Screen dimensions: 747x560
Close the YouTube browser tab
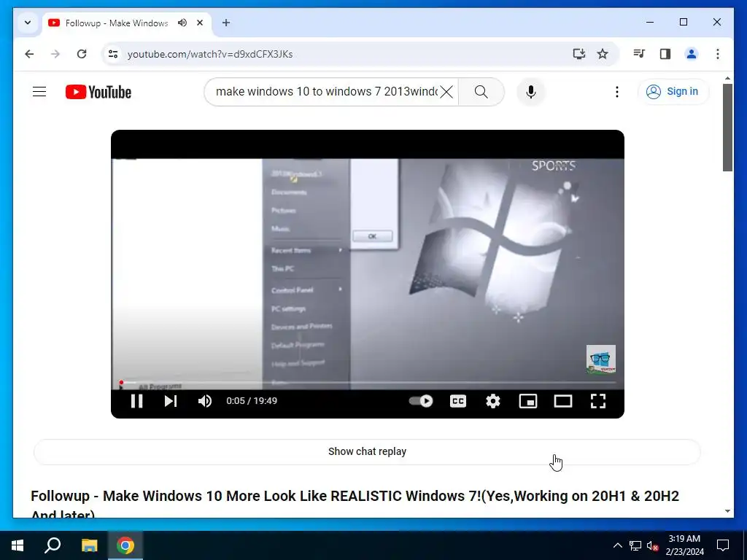[x=200, y=23]
